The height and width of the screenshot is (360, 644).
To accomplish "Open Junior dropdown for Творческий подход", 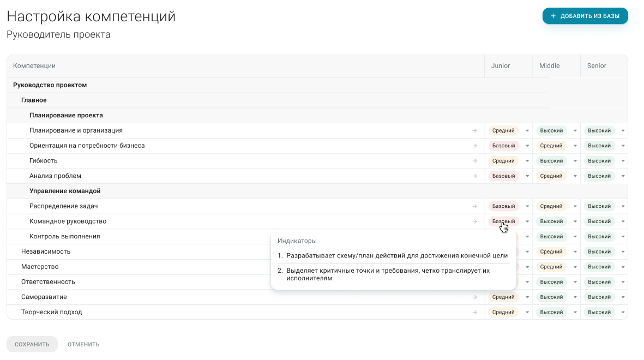I will [527, 313].
